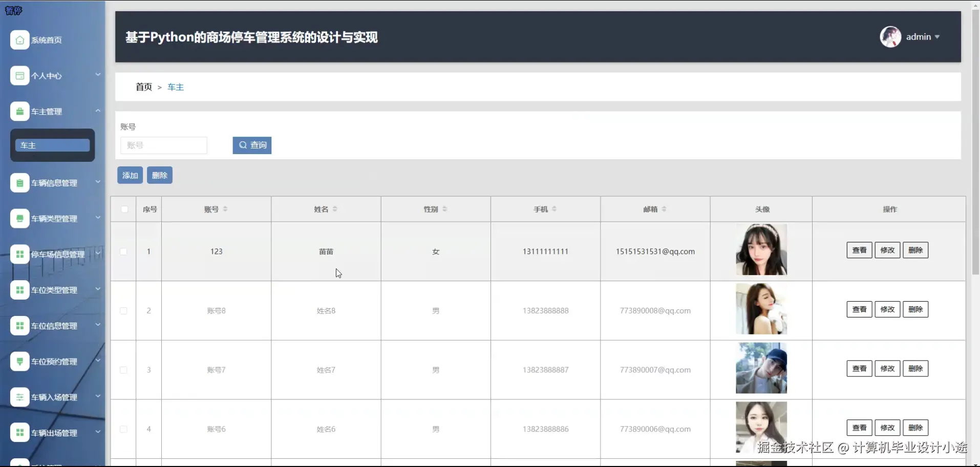Click 修改 for the 姓名8 row
The width and height of the screenshot is (980, 467).
[887, 309]
